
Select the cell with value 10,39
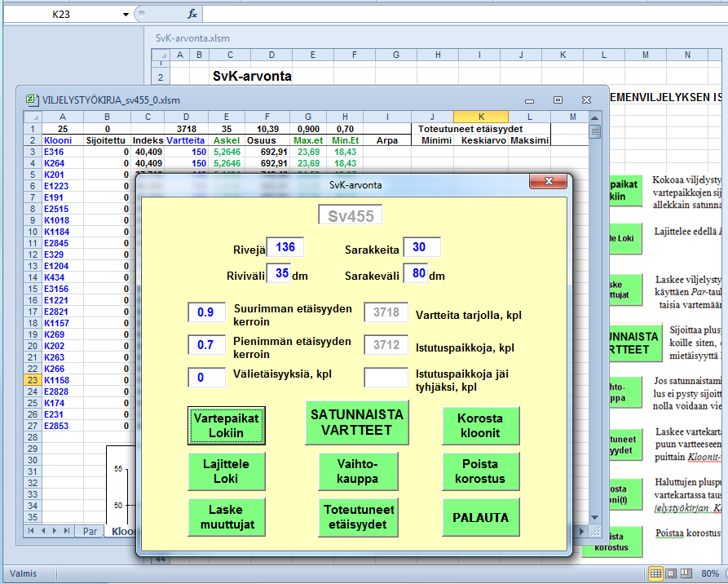coord(267,129)
